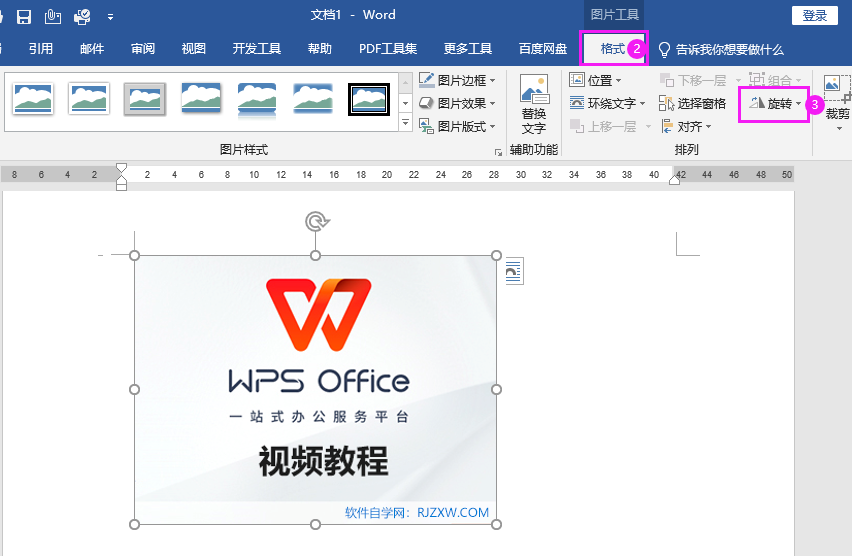
Task: Open the 帮助 tab
Action: (x=320, y=49)
